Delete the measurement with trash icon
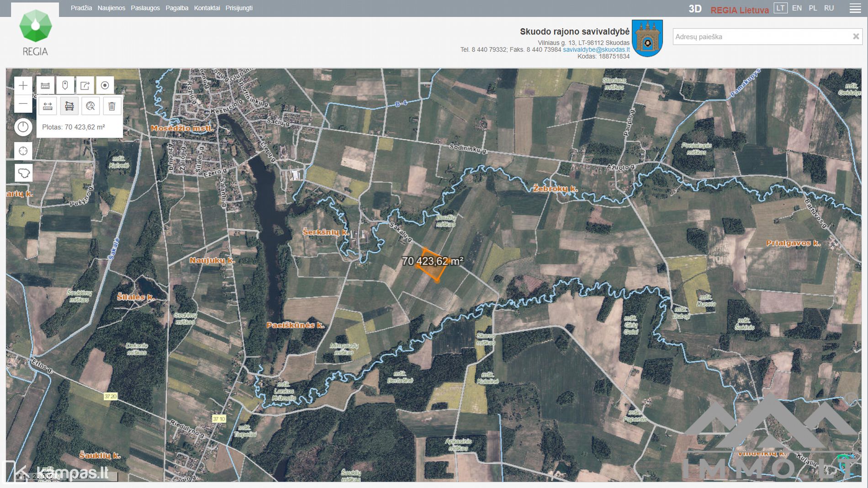The height and width of the screenshot is (488, 868). tap(112, 106)
